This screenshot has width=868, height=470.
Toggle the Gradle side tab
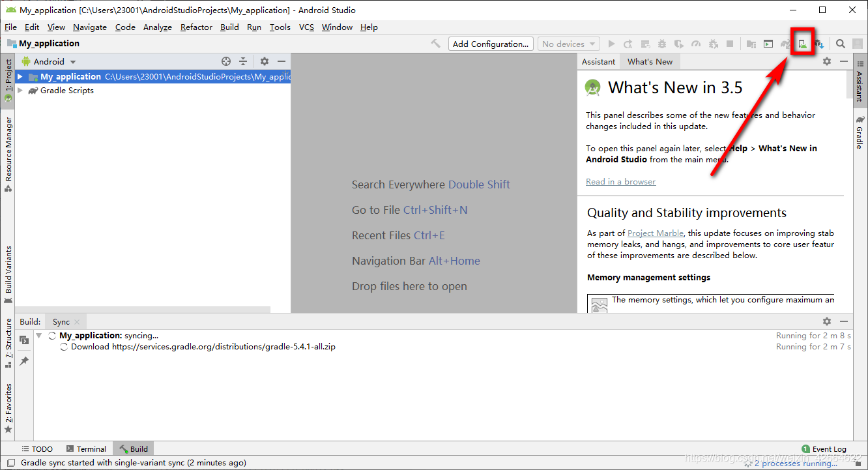tap(860, 132)
